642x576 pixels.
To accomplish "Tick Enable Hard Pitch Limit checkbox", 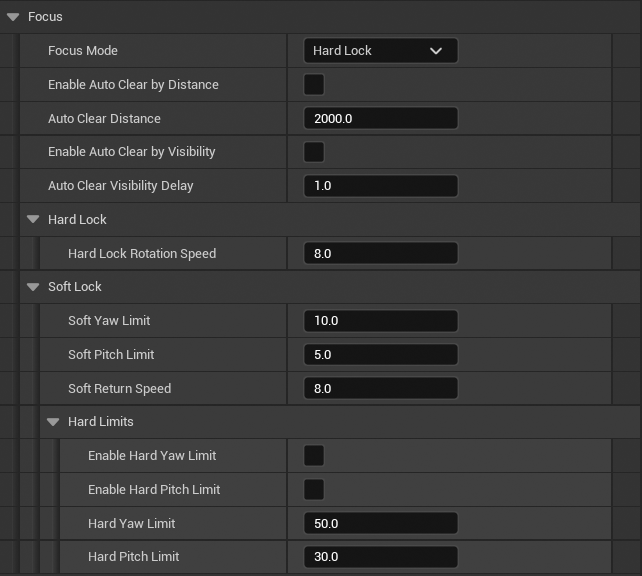I will coord(314,490).
